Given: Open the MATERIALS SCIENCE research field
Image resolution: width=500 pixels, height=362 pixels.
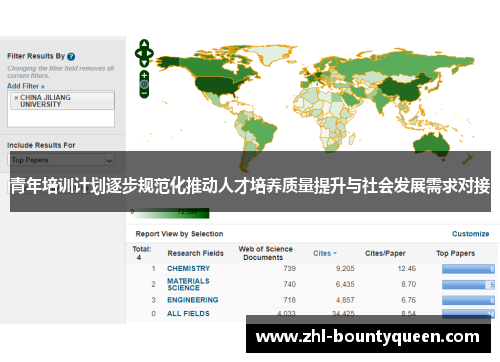Looking at the screenshot, I should click(188, 284).
